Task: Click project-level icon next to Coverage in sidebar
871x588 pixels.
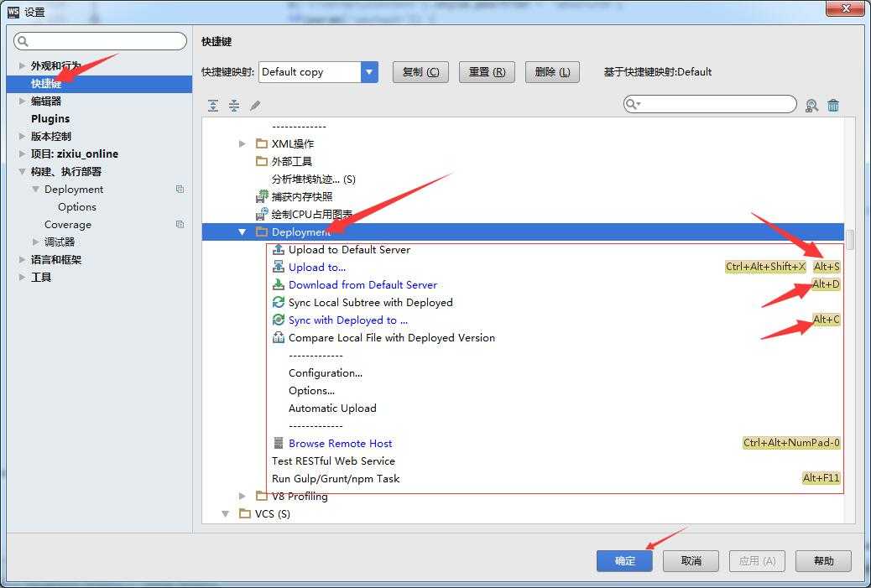Action: tap(180, 224)
